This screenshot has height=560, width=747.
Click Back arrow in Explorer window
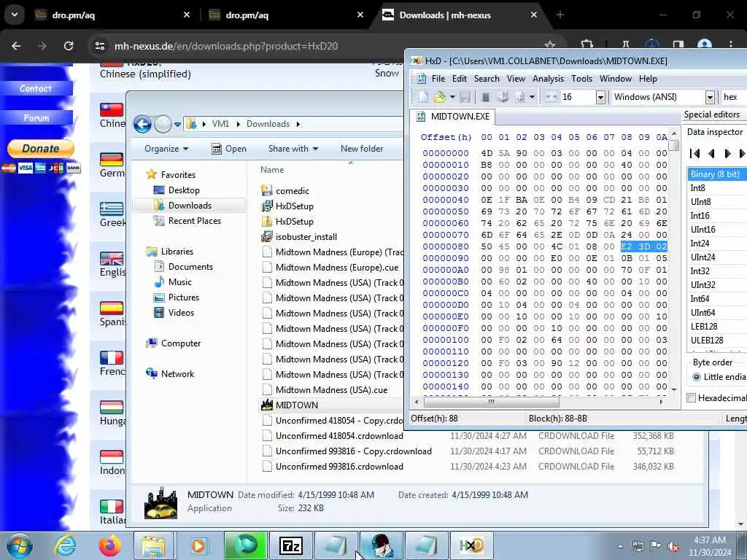point(142,124)
